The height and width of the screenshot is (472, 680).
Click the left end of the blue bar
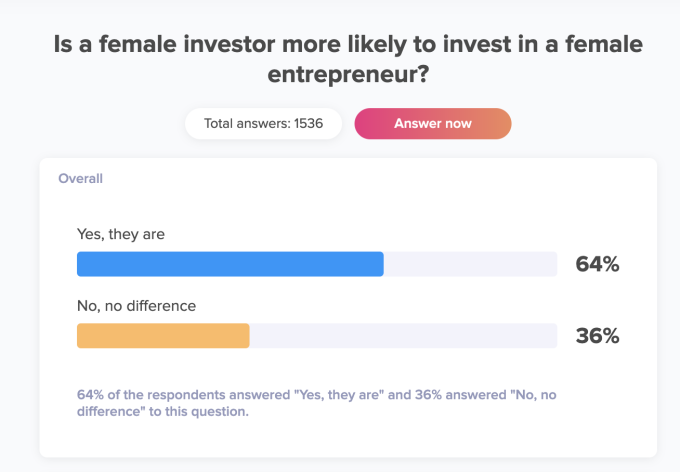(84, 264)
